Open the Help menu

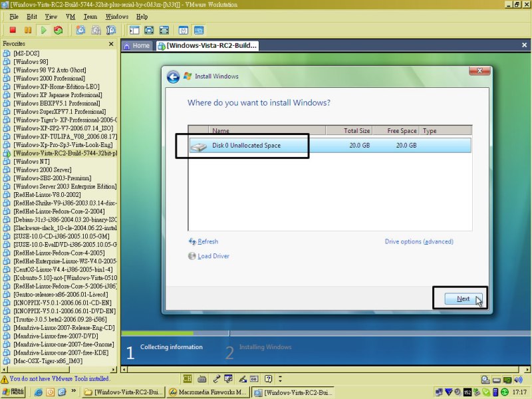point(142,17)
